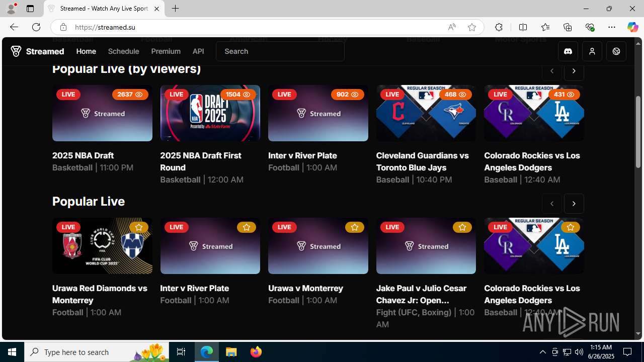644x362 pixels.
Task: Open 2025 NBA Draft First Round thumbnail
Action: point(210,113)
